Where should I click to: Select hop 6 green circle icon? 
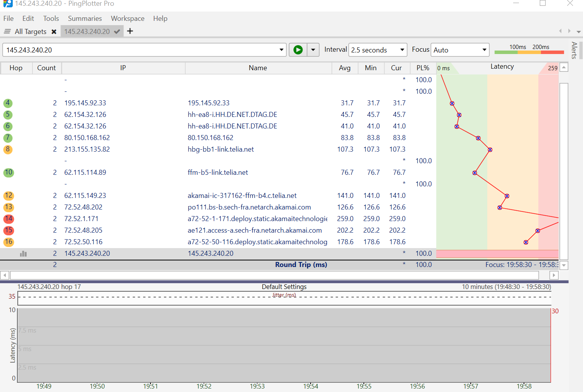point(8,126)
